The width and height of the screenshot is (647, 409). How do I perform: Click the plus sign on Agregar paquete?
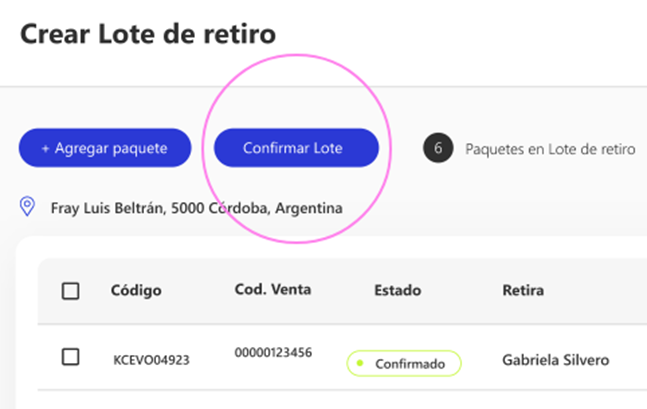(45, 149)
